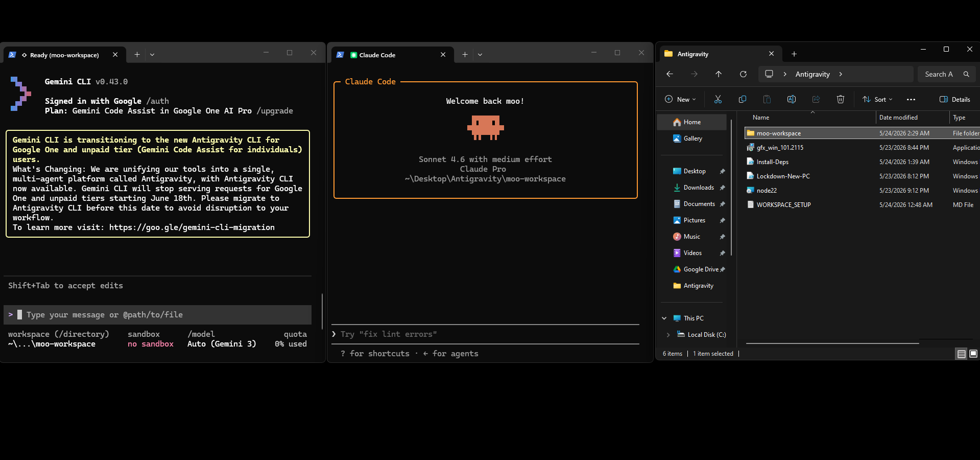Select Ready (moo-workspace) terminal tab
The height and width of the screenshot is (460, 980).
pos(64,55)
